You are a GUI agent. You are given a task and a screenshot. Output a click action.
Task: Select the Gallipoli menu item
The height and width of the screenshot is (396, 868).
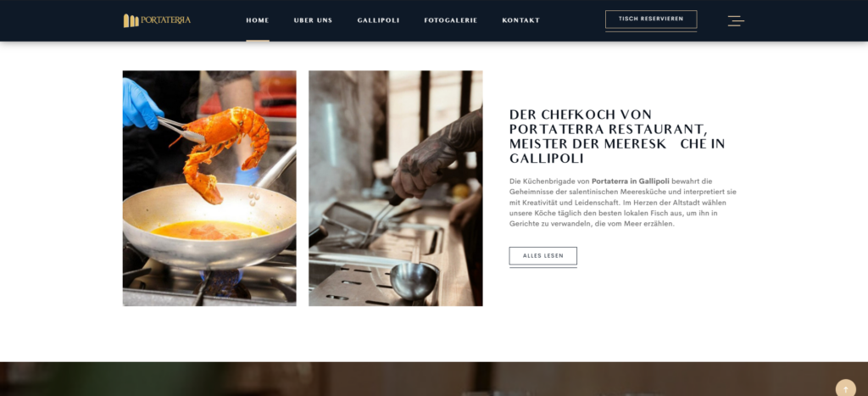378,20
